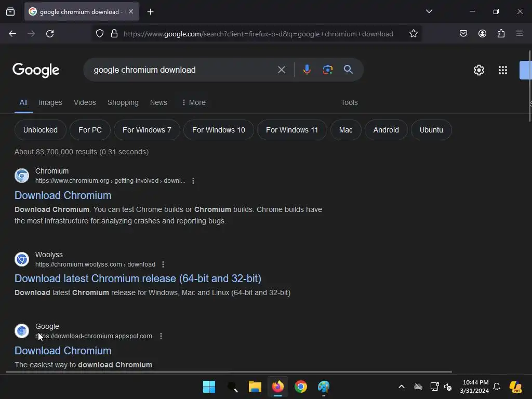Submit search with magnifier icon
The image size is (532, 399).
tap(348, 70)
